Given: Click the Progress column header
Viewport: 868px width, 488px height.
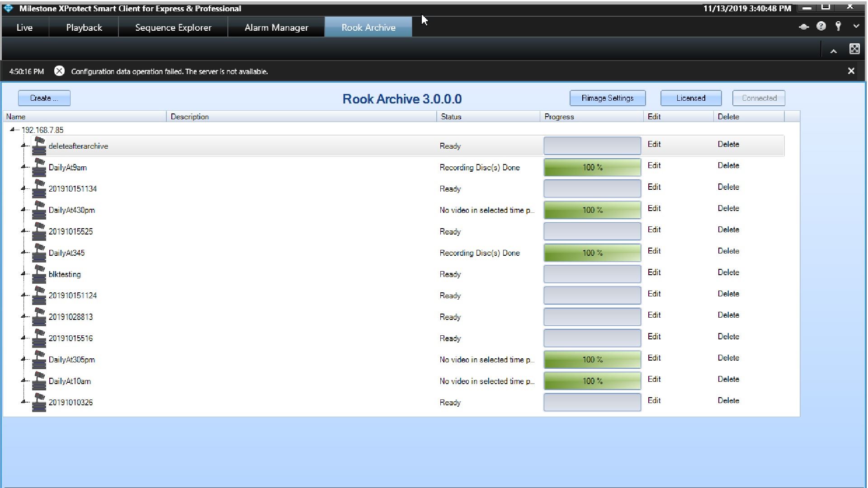Looking at the screenshot, I should [592, 117].
